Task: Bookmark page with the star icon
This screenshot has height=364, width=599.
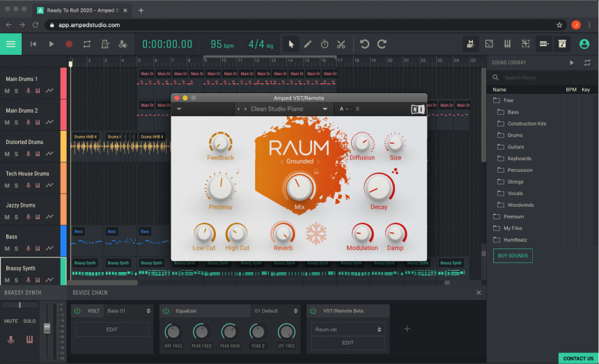Action: tap(559, 25)
